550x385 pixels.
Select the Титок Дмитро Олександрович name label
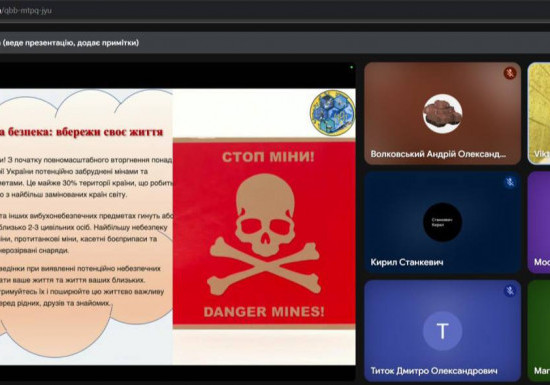pos(434,371)
